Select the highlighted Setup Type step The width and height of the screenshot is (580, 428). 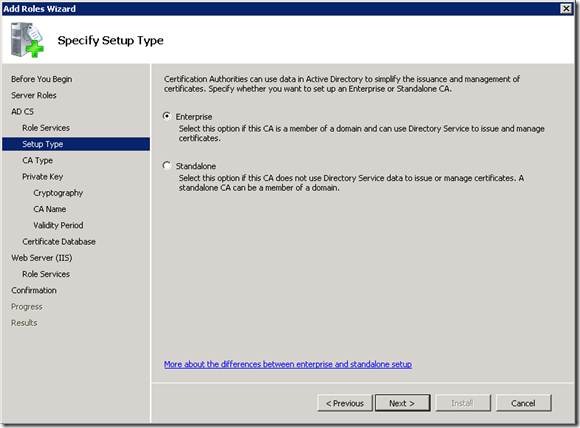[76, 144]
